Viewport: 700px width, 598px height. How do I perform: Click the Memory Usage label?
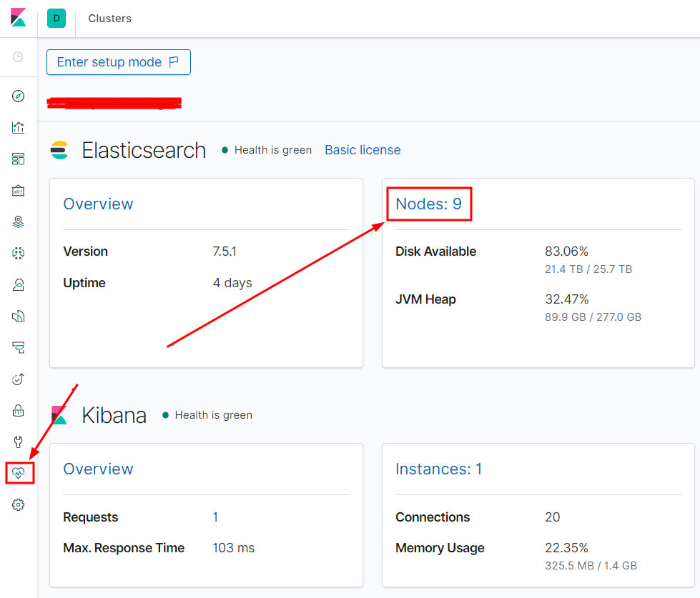[440, 547]
